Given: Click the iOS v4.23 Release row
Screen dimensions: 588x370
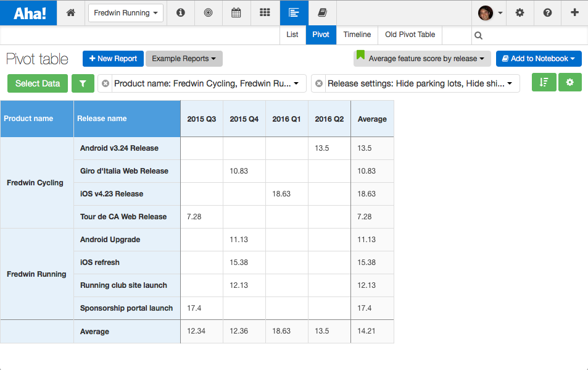Looking at the screenshot, I should 127,194.
